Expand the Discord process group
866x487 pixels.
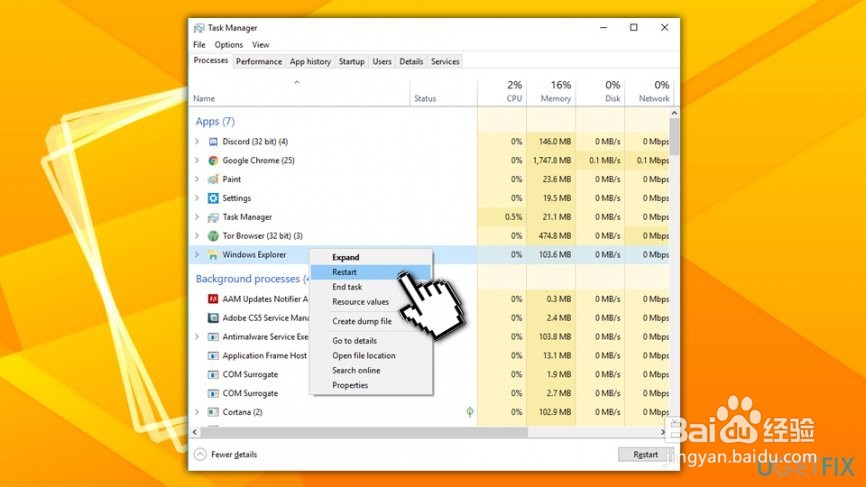click(x=197, y=142)
